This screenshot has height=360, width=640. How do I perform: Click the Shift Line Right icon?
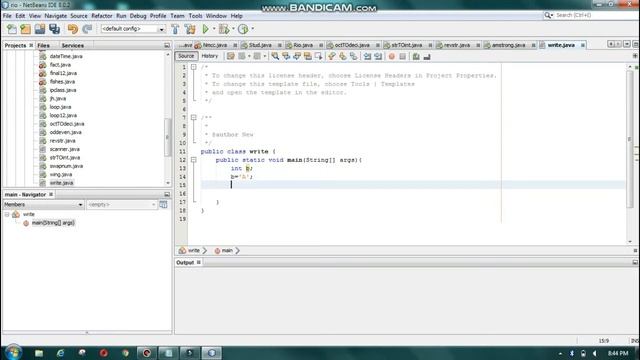tap(378, 56)
